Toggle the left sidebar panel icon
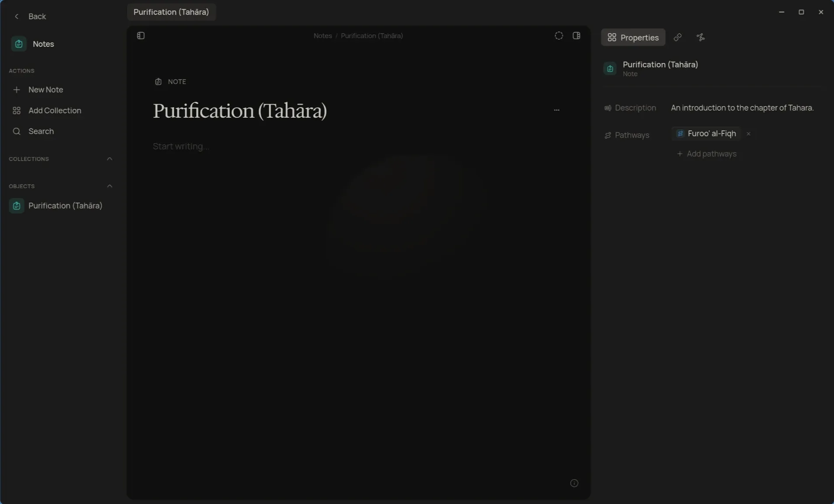The height and width of the screenshot is (504, 834). pyautogui.click(x=141, y=36)
